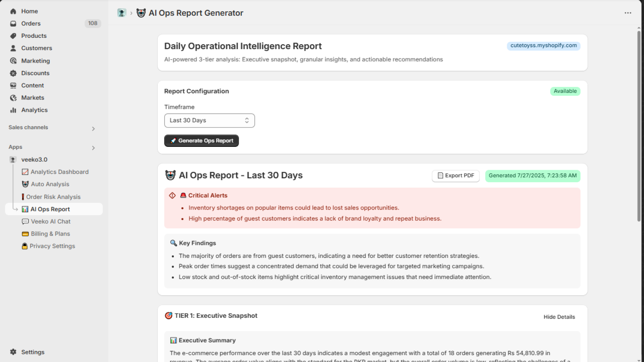
Task: Switch to the Analytics Dashboard tab
Action: [25, 172]
